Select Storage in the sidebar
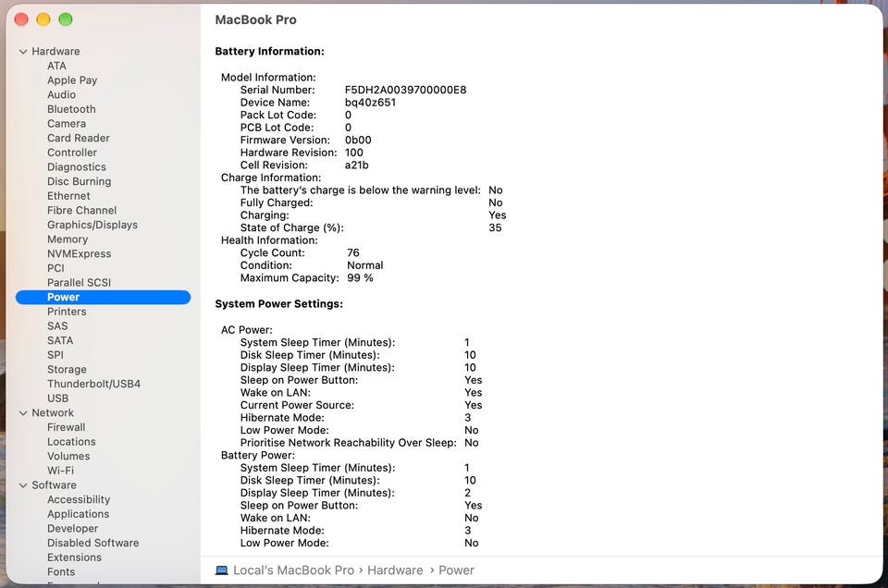 point(67,370)
